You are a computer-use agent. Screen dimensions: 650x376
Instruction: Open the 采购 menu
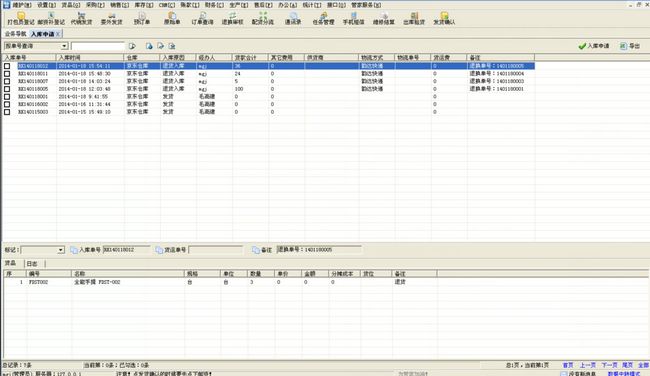pyautogui.click(x=95, y=5)
